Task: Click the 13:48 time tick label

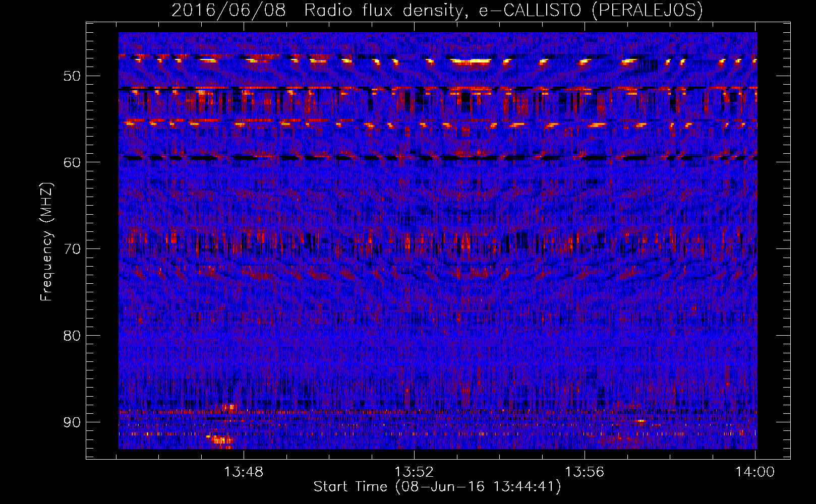Action: point(244,472)
